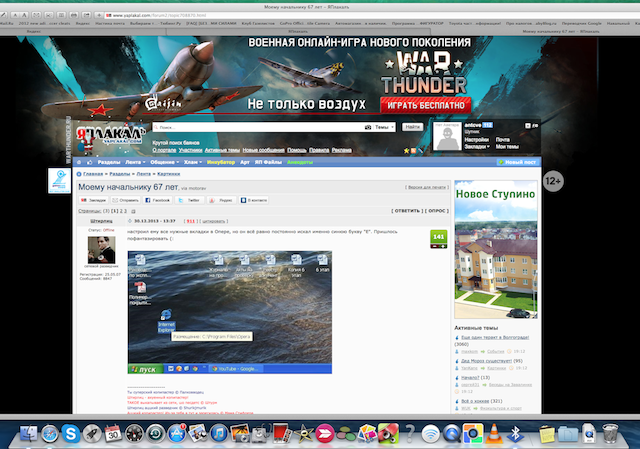Screen dimensions: 640x449
Task: Open the Анекдоты menu item
Action: (300, 162)
